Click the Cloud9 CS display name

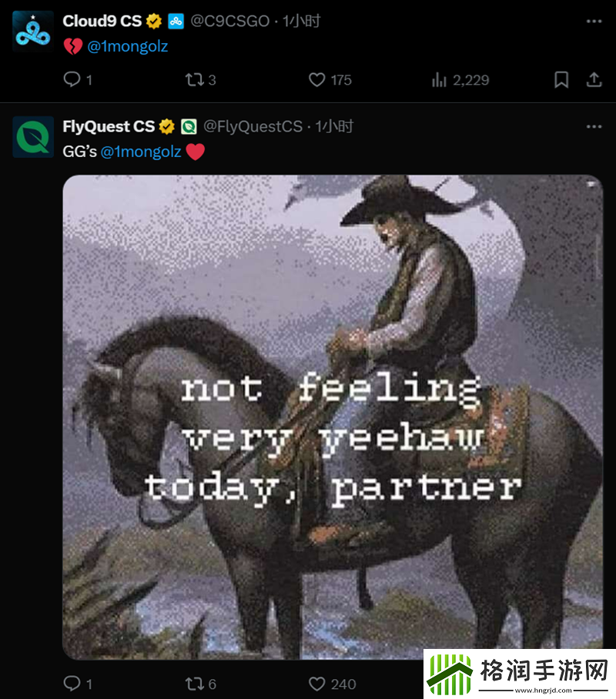pos(102,21)
